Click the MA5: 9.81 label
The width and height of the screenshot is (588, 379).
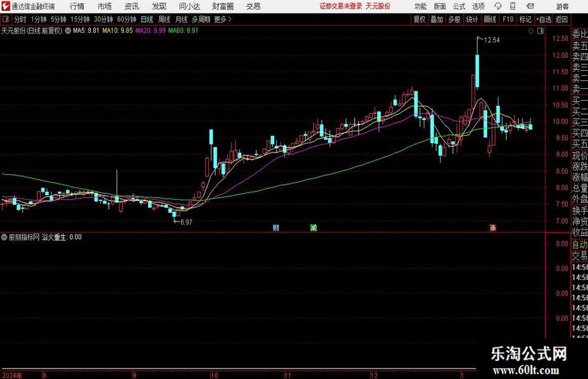[x=86, y=30]
